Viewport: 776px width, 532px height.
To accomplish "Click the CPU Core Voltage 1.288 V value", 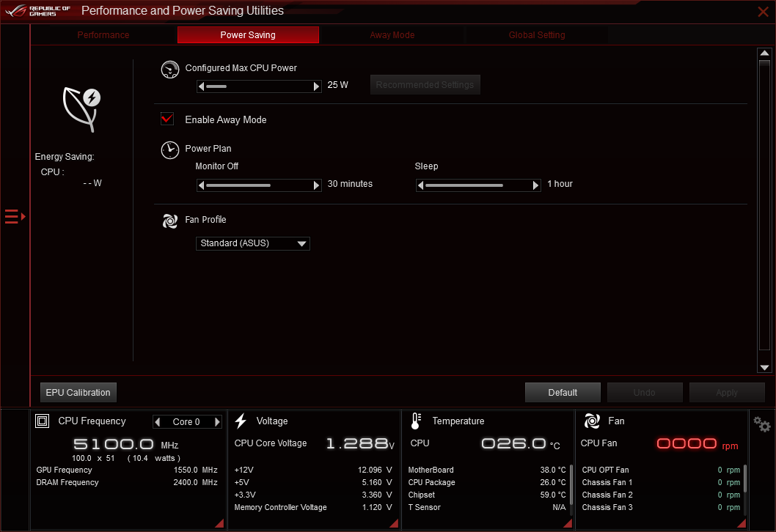I will click(x=360, y=443).
